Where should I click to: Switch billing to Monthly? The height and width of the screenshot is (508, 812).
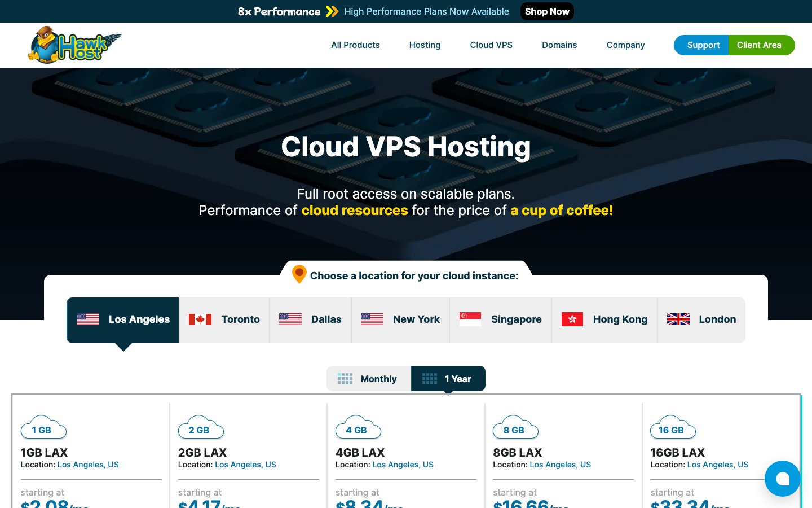[x=369, y=379]
